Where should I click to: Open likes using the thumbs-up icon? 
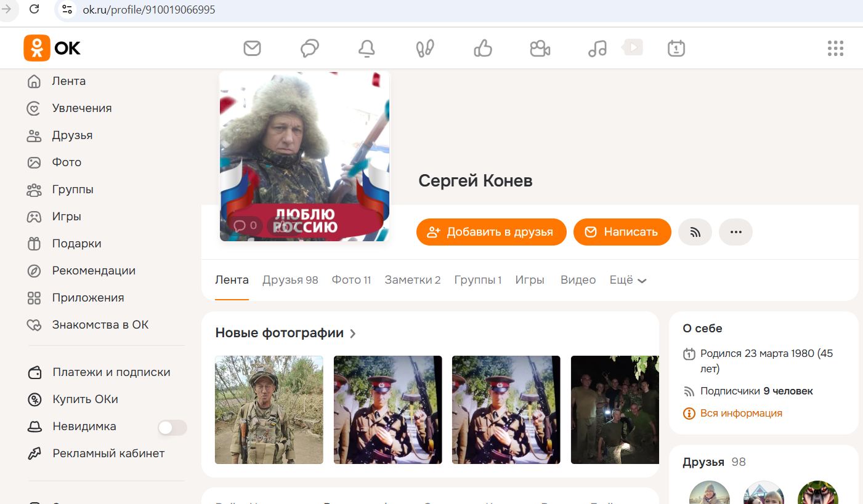(482, 47)
